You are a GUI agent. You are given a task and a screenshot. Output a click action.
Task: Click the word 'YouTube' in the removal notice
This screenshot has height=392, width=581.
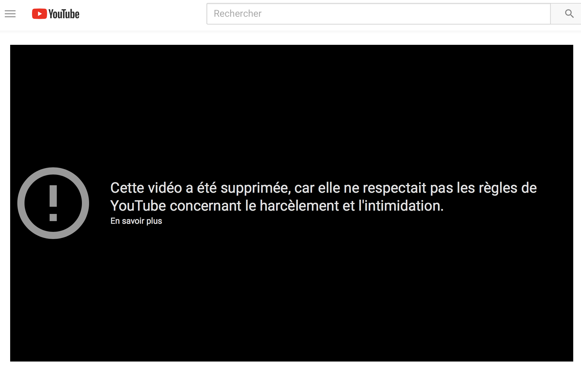click(138, 206)
